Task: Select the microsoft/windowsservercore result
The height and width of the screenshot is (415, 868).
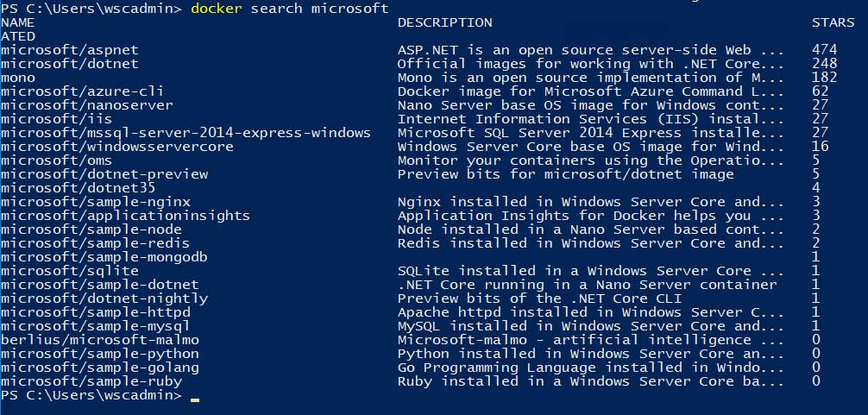Action: [116, 147]
